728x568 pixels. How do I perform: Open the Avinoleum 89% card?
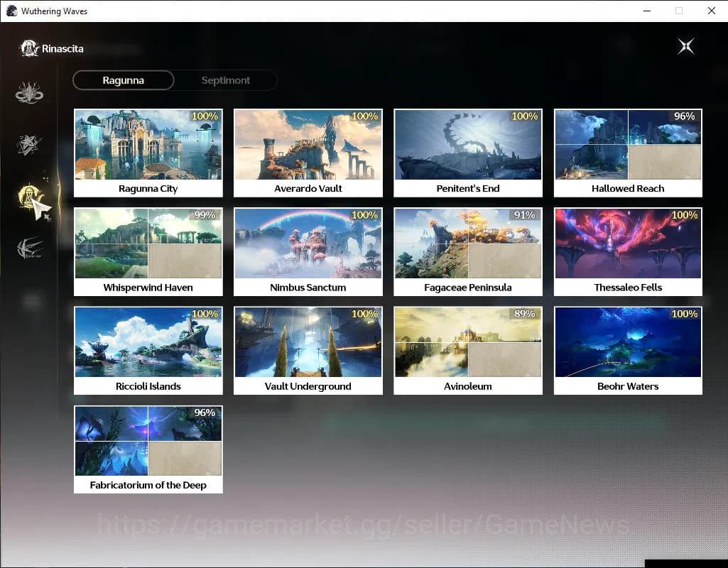coord(468,350)
